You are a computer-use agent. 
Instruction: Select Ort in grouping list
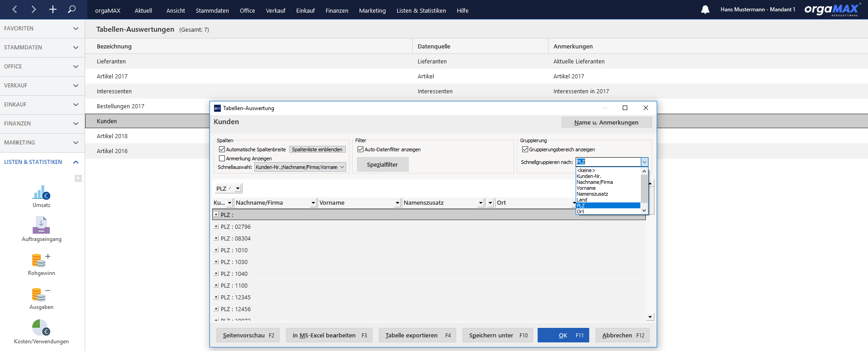pyautogui.click(x=608, y=212)
